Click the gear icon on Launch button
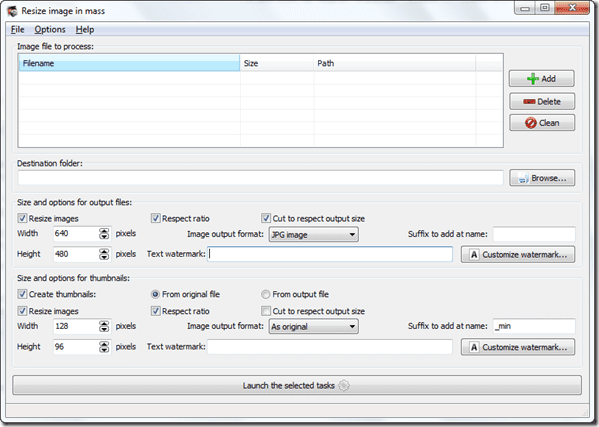This screenshot has height=427, width=599. click(x=344, y=386)
